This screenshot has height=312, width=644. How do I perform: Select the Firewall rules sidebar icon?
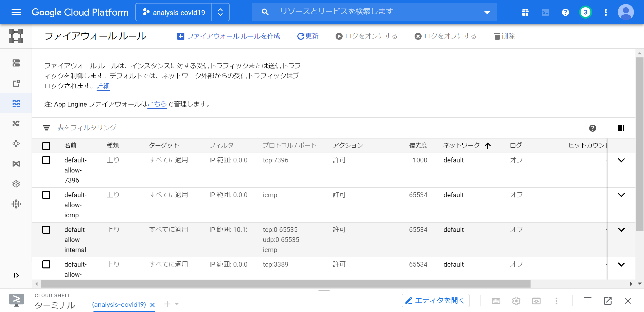[16, 103]
